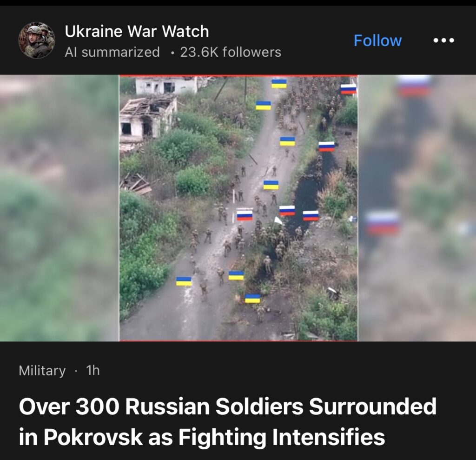Tap the white surrender flag in the footage
The image size is (476, 460).
click(x=277, y=221)
